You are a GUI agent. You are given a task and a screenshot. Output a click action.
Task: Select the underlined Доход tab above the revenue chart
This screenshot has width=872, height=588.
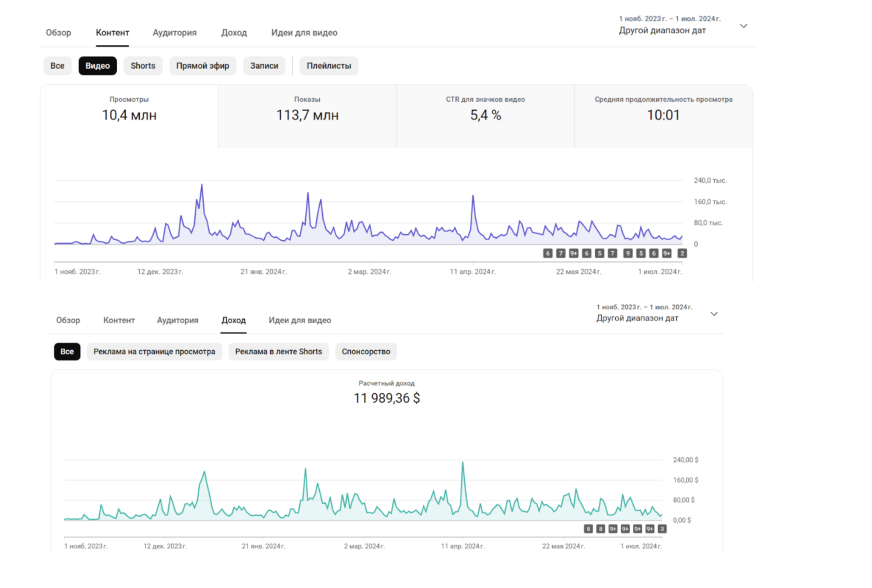(234, 320)
